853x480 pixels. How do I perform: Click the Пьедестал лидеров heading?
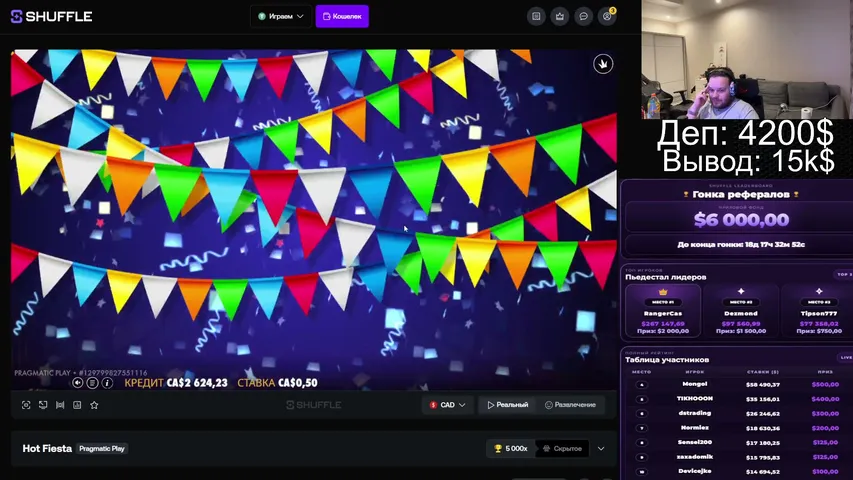click(x=666, y=277)
